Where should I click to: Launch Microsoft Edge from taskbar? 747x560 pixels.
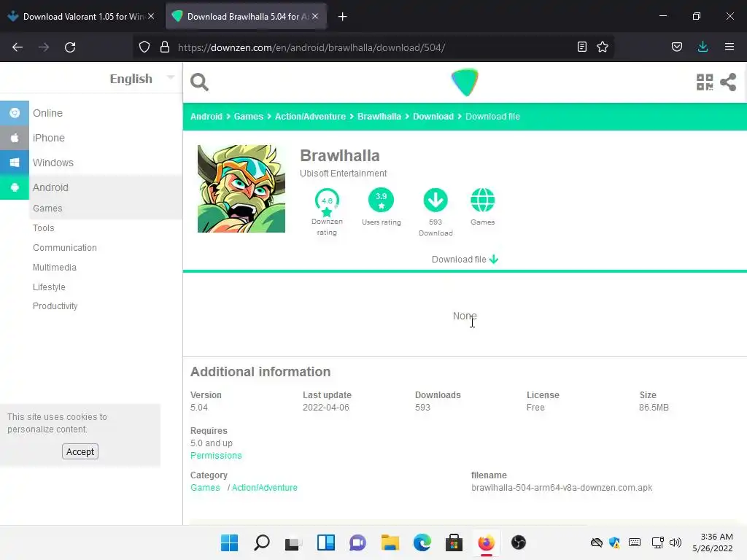pyautogui.click(x=422, y=542)
